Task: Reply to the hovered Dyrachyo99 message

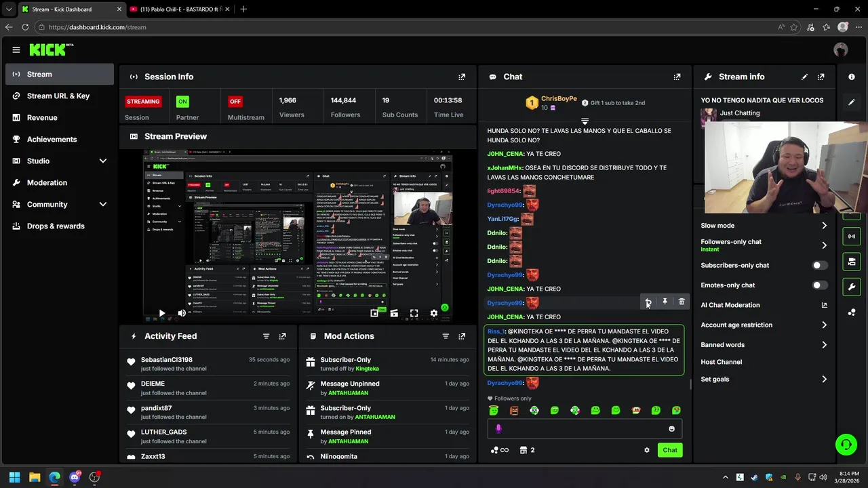Action: click(648, 302)
